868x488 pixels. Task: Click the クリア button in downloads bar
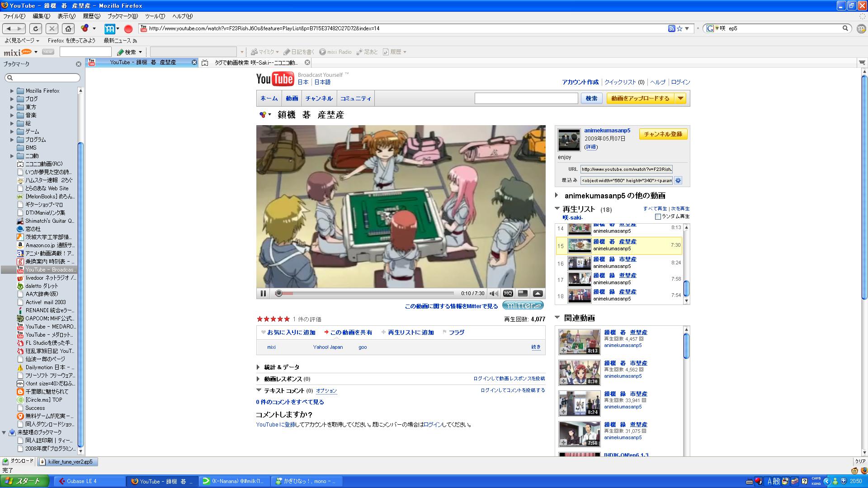(x=860, y=461)
